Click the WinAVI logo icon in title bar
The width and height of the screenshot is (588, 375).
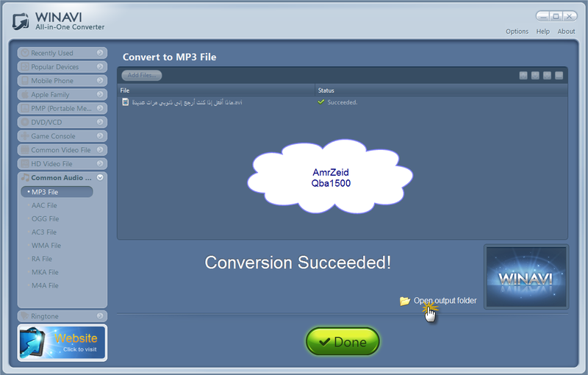(21, 21)
